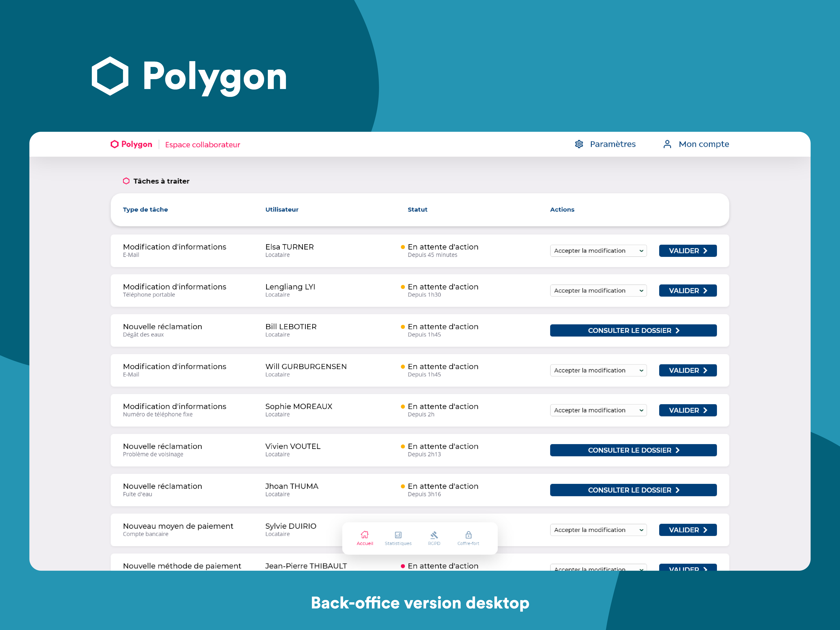Click orange status dot in Elsa TURNER row
The image size is (840, 630).
click(403, 247)
